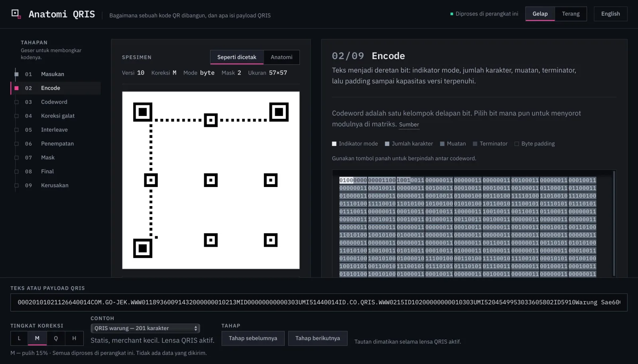Jump to step 06 Penempatan

point(55,144)
